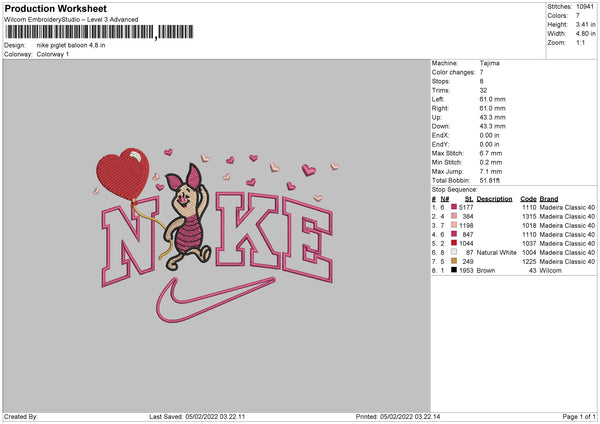Click the Brand column header
This screenshot has width=600, height=424.
[x=549, y=199]
